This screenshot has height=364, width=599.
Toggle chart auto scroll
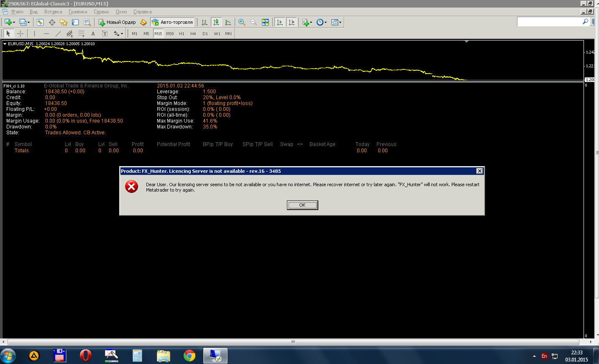click(280, 22)
